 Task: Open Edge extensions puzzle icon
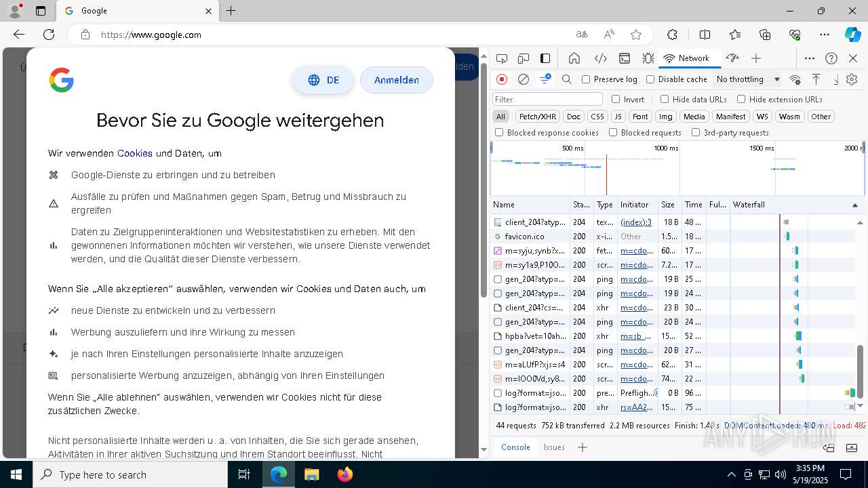672,35
